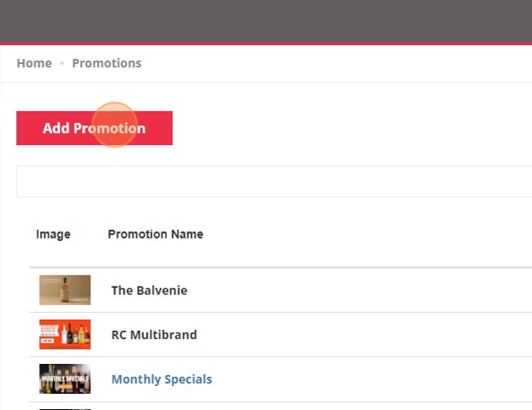Open the Home breadcrumb link
This screenshot has width=532, height=410.
point(34,63)
